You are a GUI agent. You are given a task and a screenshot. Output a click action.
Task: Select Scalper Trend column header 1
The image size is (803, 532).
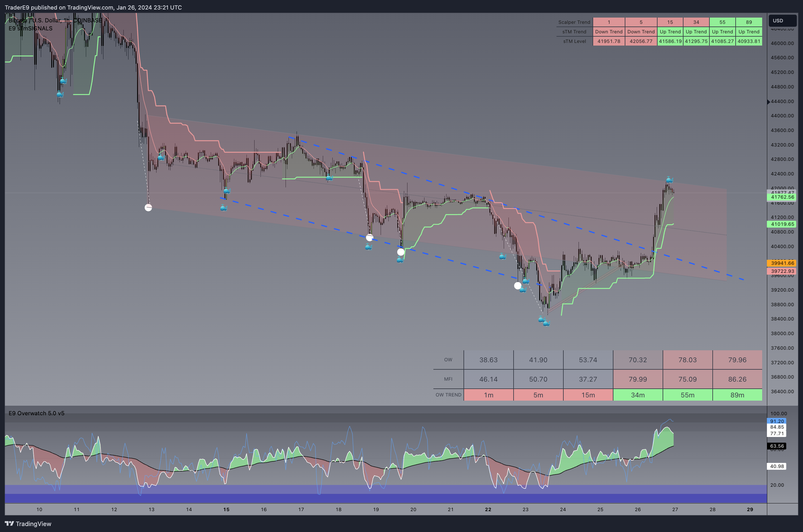click(x=609, y=22)
